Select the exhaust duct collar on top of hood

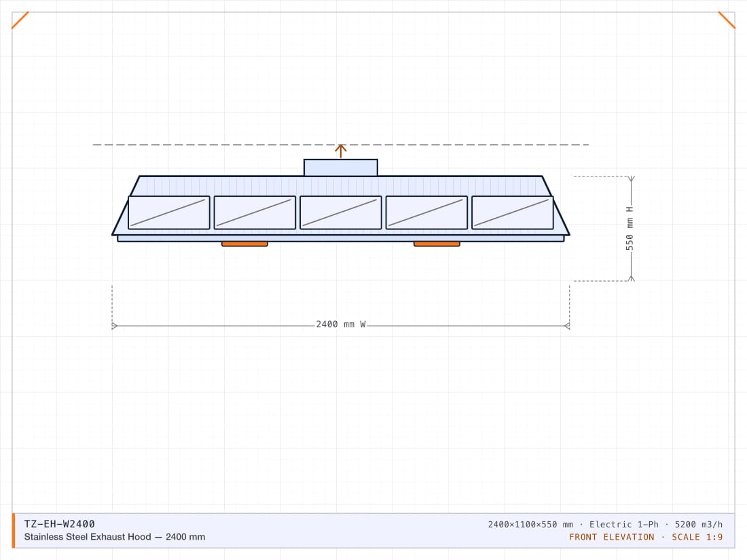pyautogui.click(x=341, y=168)
